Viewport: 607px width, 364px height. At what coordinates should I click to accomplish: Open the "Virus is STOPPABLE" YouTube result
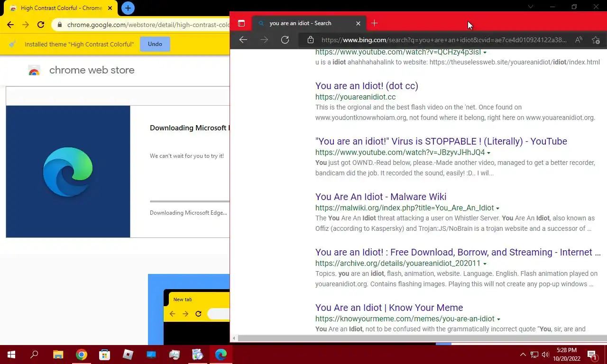(441, 141)
